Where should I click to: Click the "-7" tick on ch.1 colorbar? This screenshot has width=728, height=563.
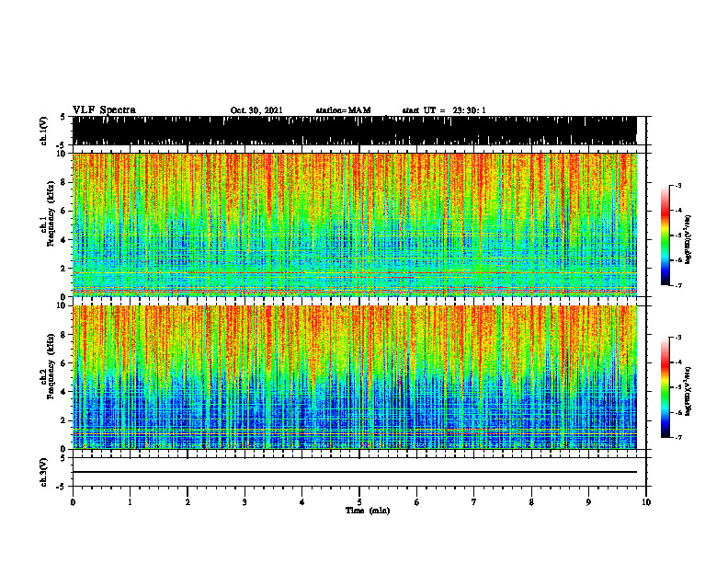pos(678,285)
